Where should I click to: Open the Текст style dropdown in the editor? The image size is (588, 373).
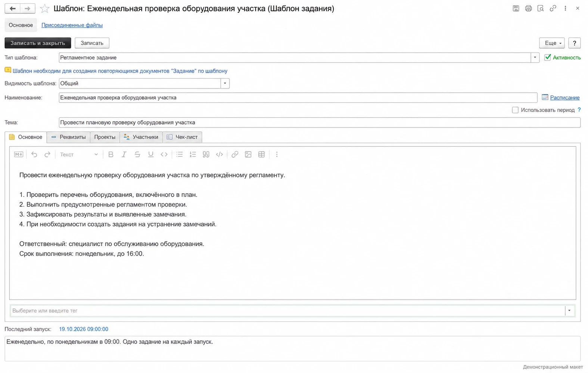[x=79, y=155]
